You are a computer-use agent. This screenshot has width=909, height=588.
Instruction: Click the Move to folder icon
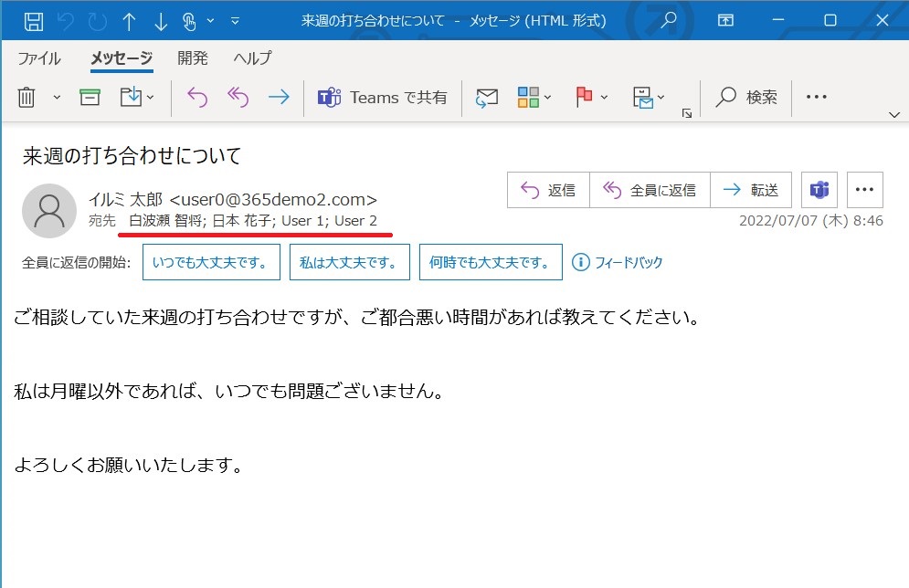[131, 97]
